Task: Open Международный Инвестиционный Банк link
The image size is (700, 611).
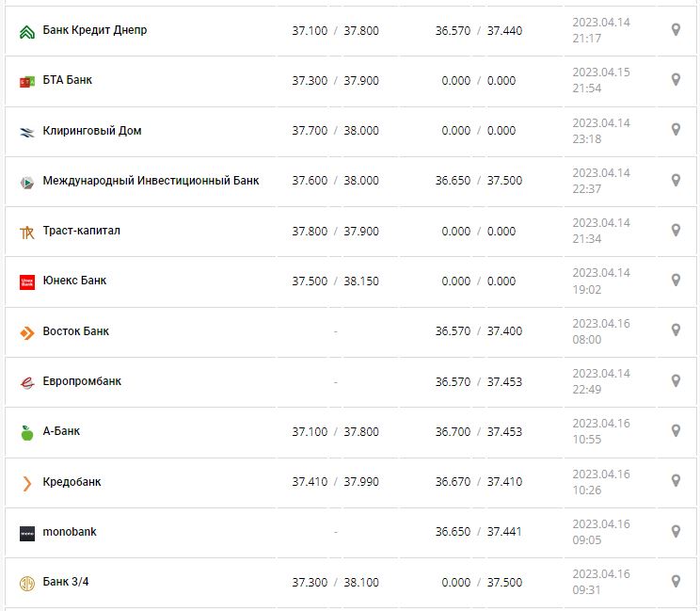Action: coord(151,180)
